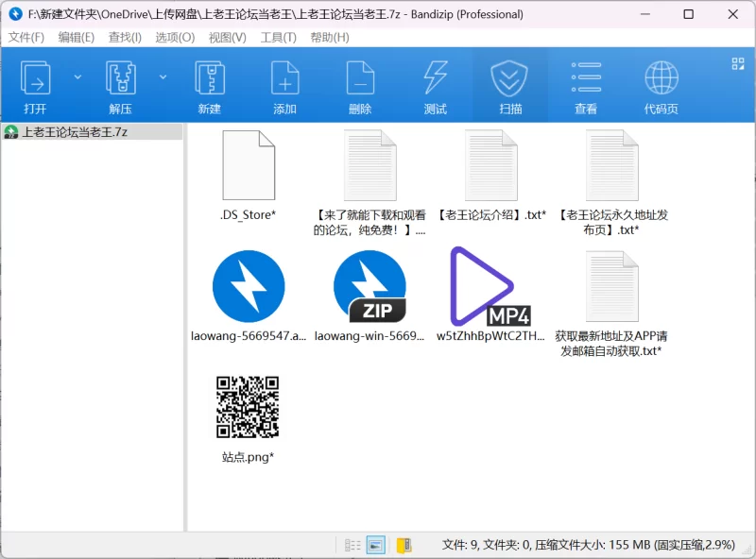Open the 帮助(H) menu
The image size is (756, 559).
(x=330, y=37)
